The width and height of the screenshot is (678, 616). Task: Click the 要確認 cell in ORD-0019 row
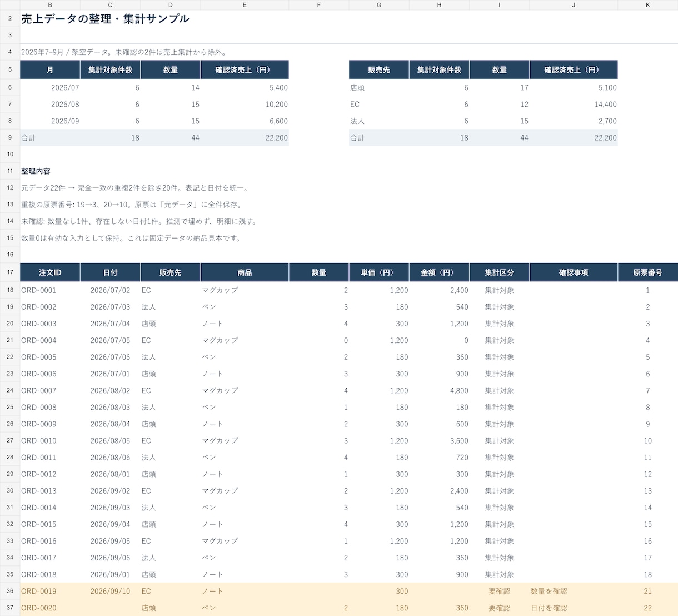point(499,591)
